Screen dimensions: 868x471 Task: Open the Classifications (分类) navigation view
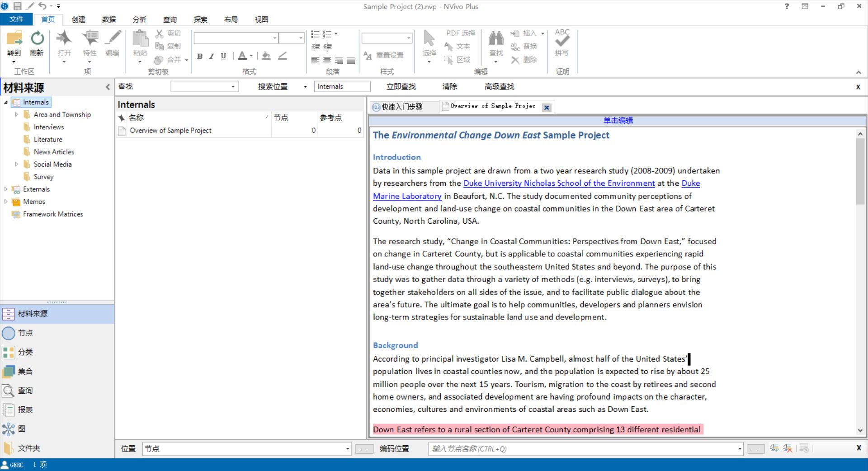25,352
